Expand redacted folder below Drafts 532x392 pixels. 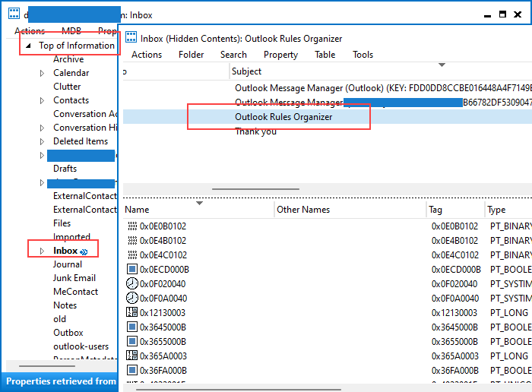(x=42, y=183)
